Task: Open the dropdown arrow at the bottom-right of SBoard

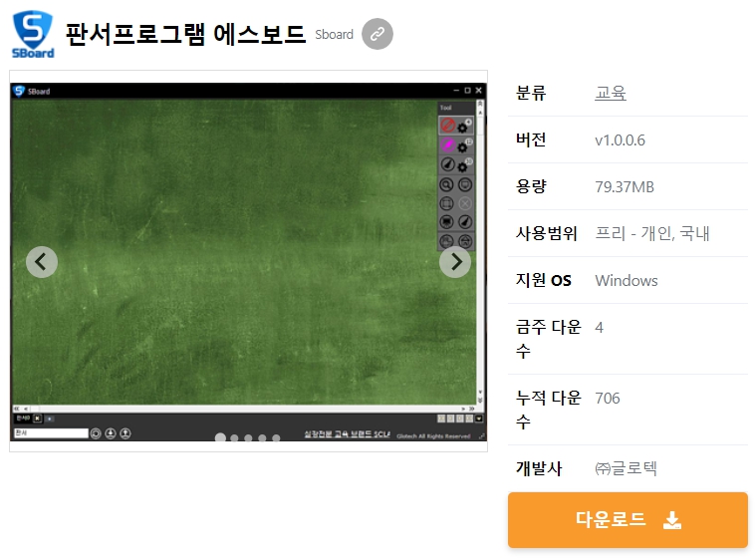Action: (x=479, y=419)
